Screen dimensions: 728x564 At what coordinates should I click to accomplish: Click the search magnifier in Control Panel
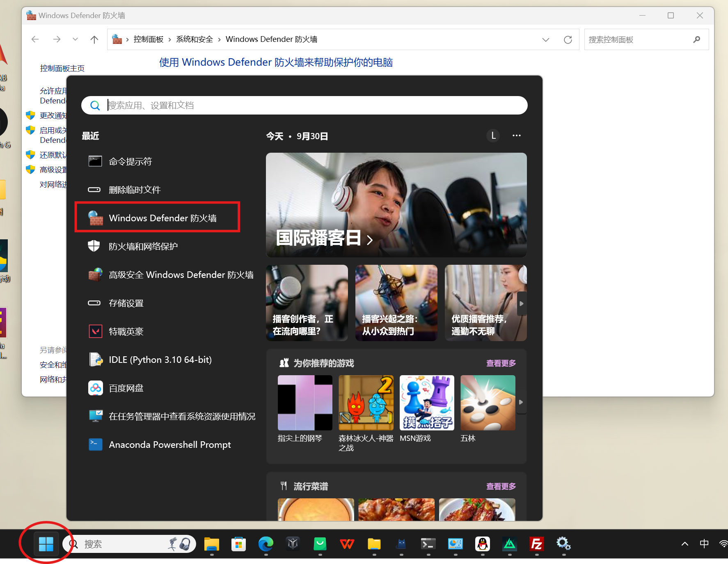click(x=696, y=39)
